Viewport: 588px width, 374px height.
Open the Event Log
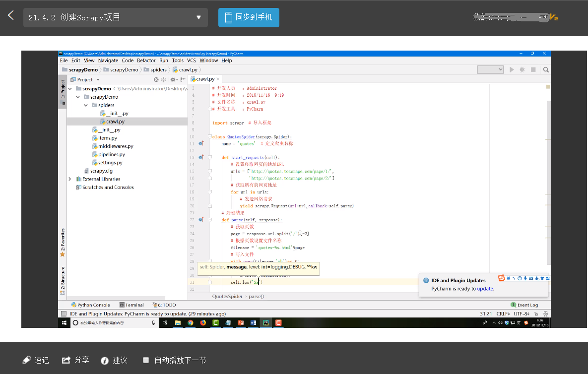[x=524, y=305]
